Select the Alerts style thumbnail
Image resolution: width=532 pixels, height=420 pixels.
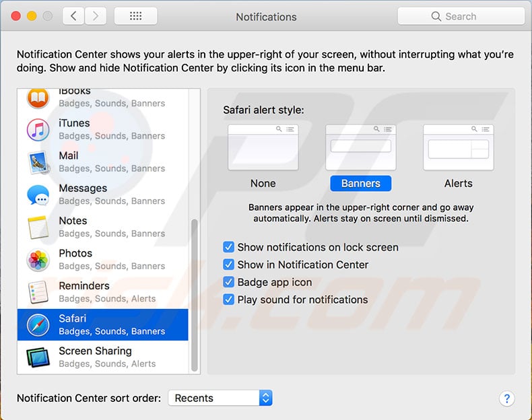tap(459, 147)
